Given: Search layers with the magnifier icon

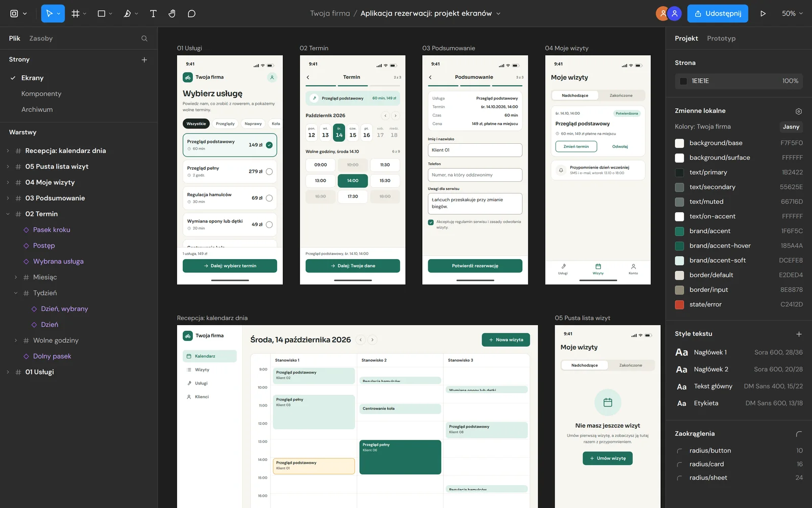Looking at the screenshot, I should [x=145, y=39].
